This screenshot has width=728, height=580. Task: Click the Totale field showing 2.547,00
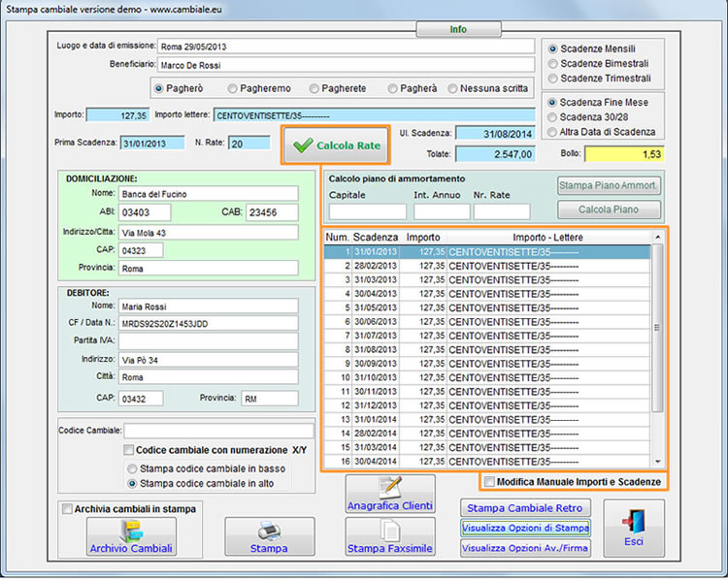(x=495, y=154)
